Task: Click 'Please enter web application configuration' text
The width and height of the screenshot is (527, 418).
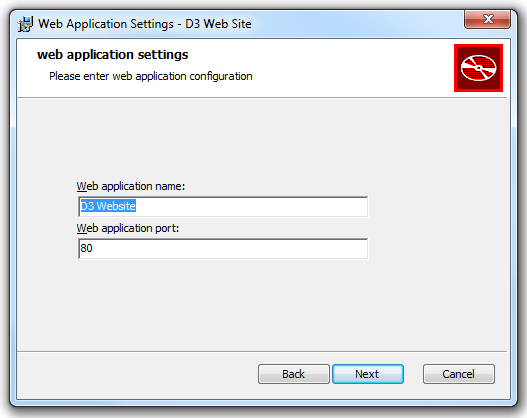Action: [x=151, y=76]
